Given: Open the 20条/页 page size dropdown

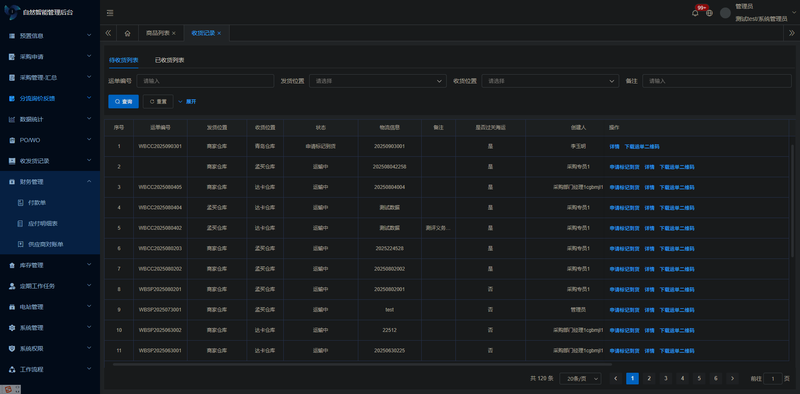Looking at the screenshot, I should tap(580, 378).
